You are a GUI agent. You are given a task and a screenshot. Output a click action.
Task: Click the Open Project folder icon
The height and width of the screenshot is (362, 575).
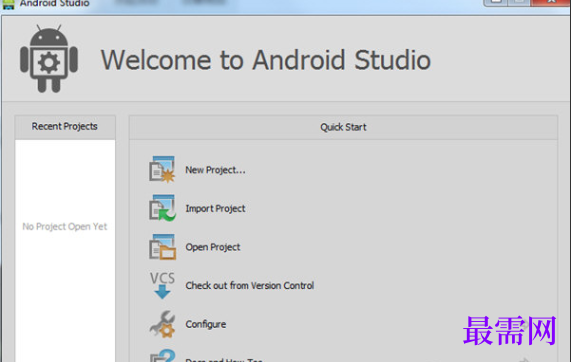(x=162, y=247)
